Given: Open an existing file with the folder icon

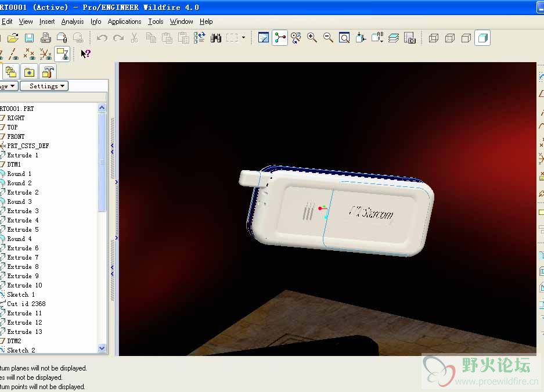Looking at the screenshot, I should (x=13, y=38).
